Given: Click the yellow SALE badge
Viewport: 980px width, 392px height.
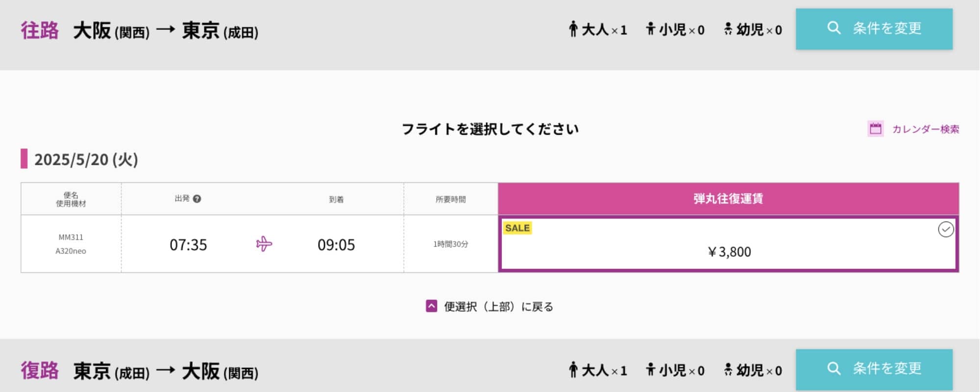Looking at the screenshot, I should click(x=517, y=228).
